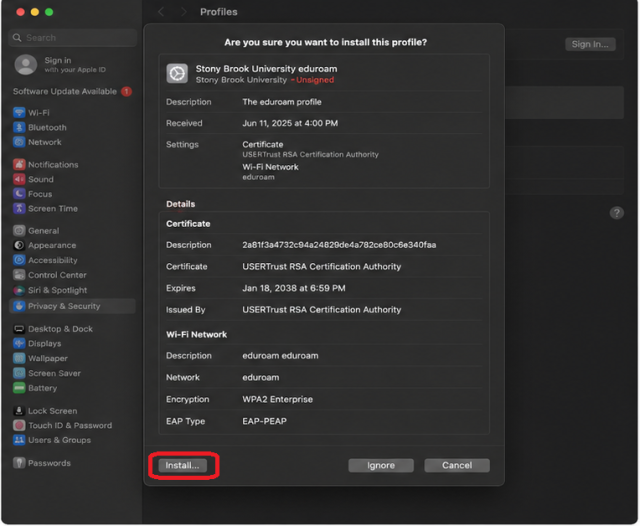
Task: Select Privacy & Security hand icon
Action: (19, 306)
